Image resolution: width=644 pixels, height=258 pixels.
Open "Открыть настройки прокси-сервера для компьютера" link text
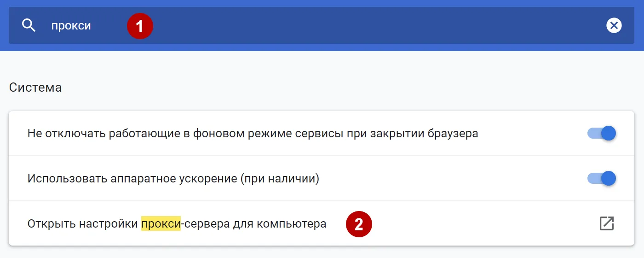click(177, 224)
